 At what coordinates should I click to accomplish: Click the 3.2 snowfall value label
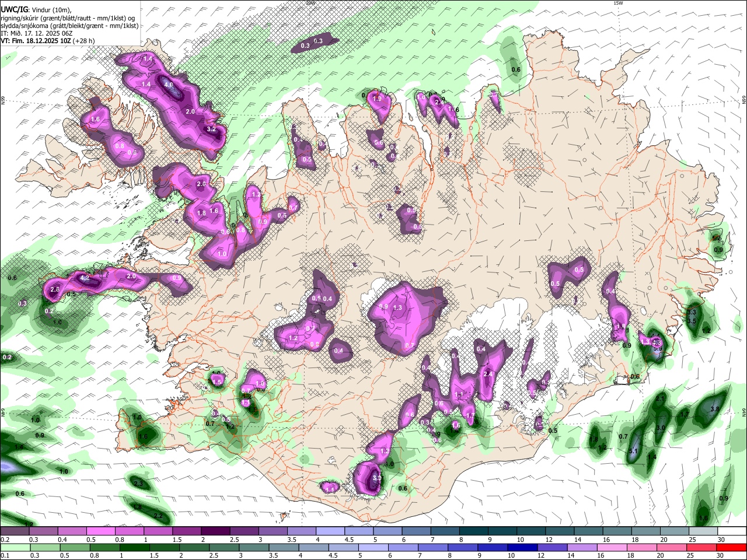(212, 129)
